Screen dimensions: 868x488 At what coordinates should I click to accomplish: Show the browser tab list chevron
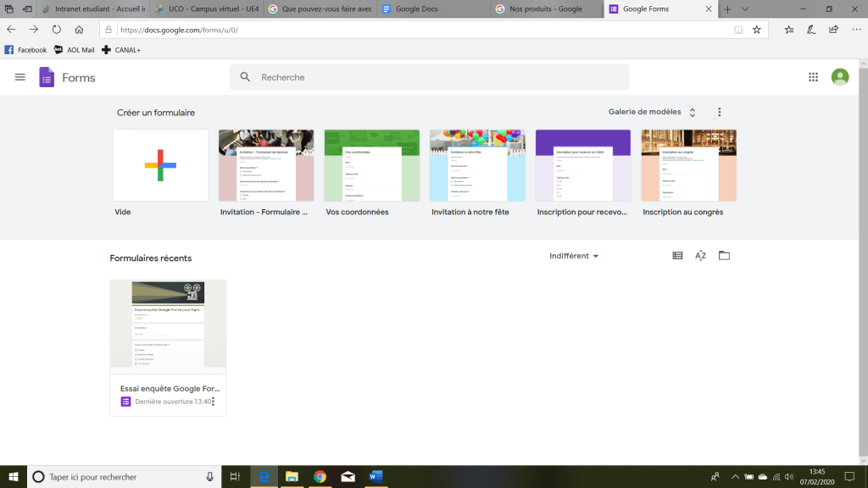[745, 8]
